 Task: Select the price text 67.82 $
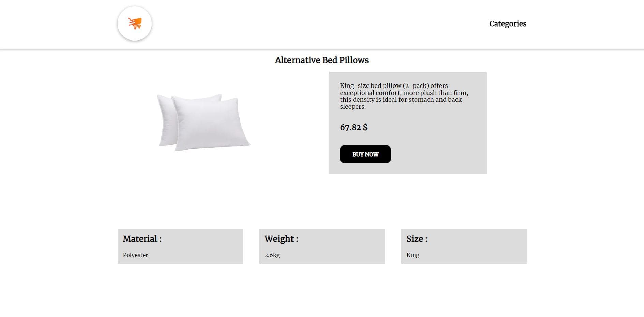coord(354,128)
